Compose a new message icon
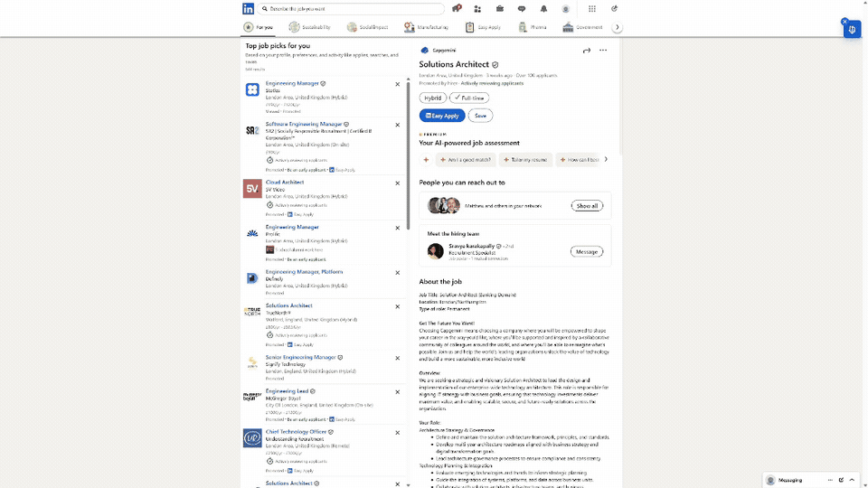Viewport: 868px width, 488px height. (841, 480)
